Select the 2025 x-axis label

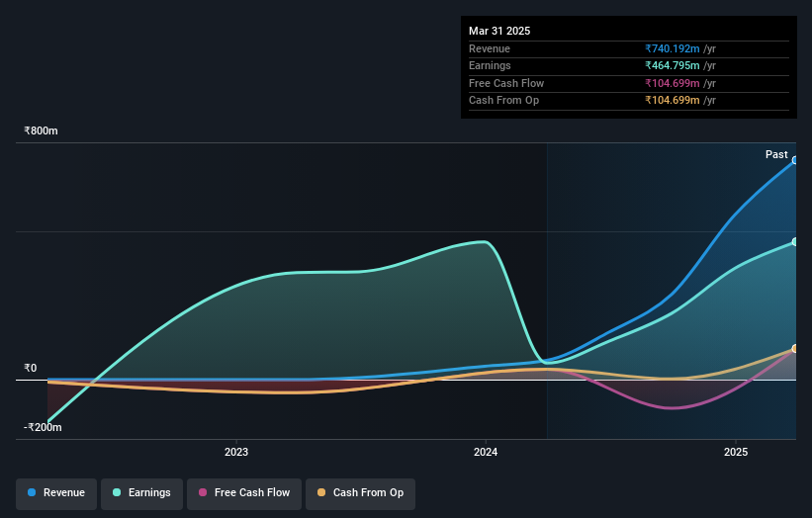(x=736, y=452)
